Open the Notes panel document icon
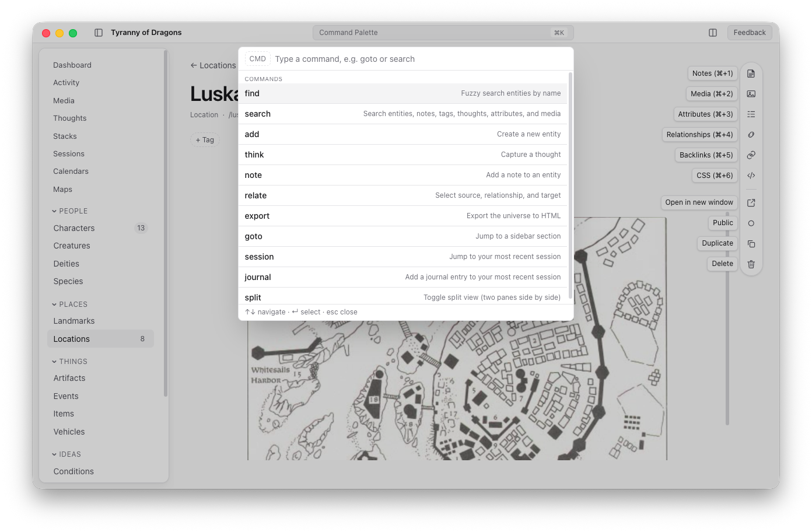This screenshot has width=812, height=532. coord(751,73)
